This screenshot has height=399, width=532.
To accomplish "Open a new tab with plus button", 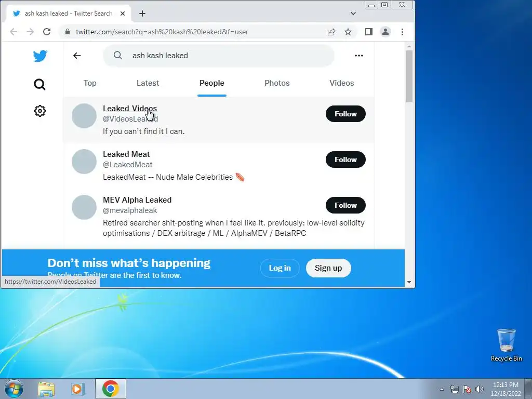I will 142,14.
